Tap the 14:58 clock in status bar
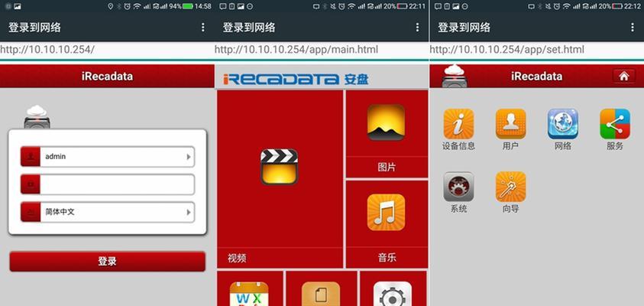 203,6
